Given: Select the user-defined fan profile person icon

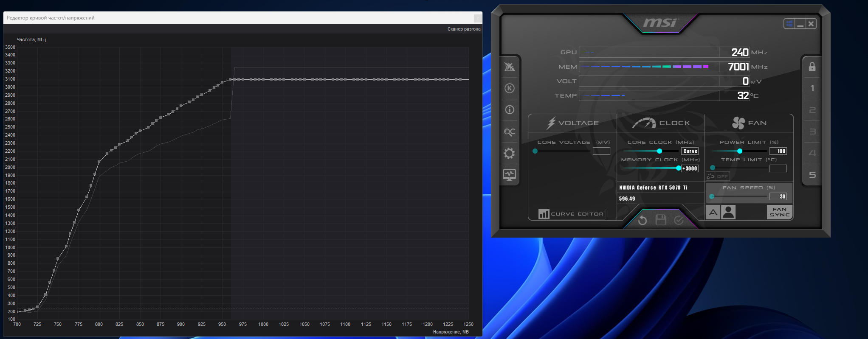Looking at the screenshot, I should click(x=728, y=212).
